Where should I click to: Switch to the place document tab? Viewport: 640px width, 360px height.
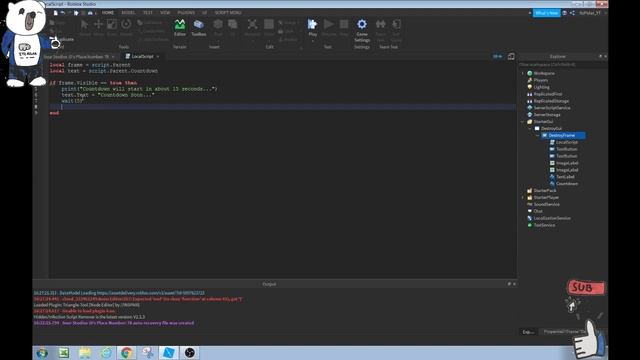[78, 56]
